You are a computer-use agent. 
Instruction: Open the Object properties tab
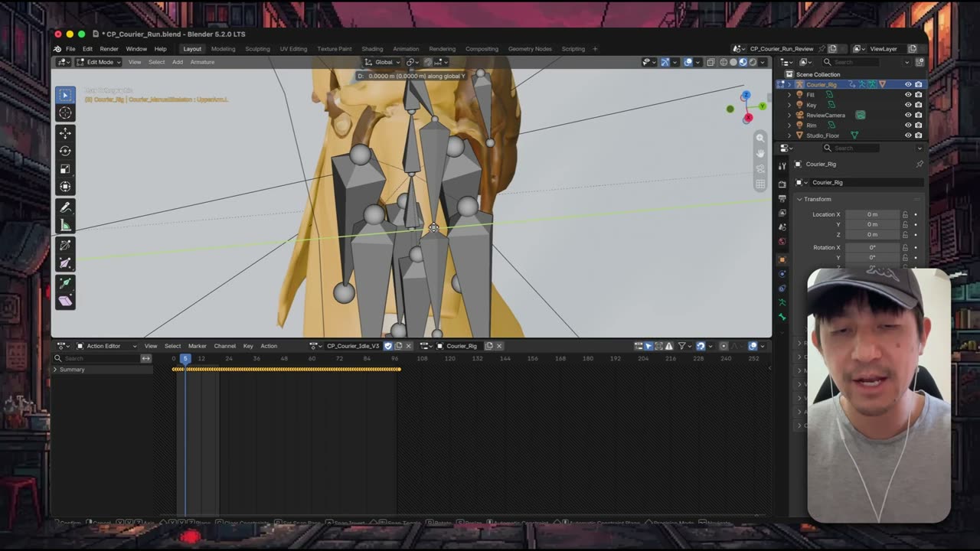pos(782,259)
